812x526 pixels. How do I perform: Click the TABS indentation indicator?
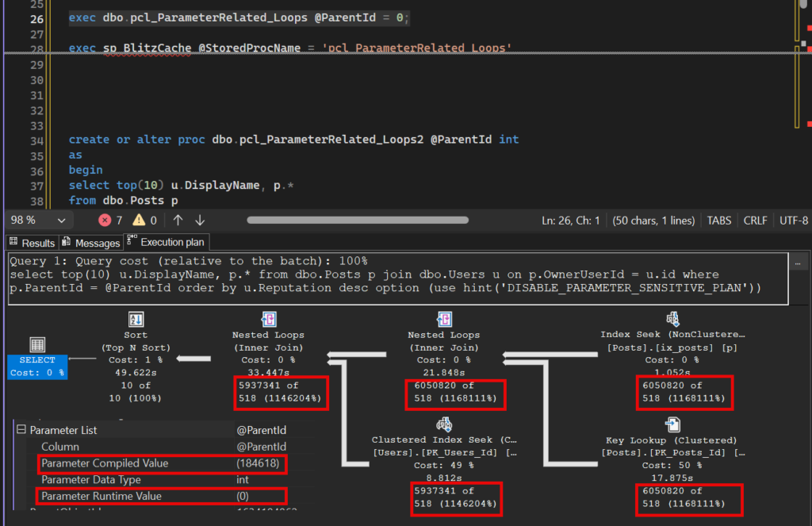pyautogui.click(x=719, y=221)
